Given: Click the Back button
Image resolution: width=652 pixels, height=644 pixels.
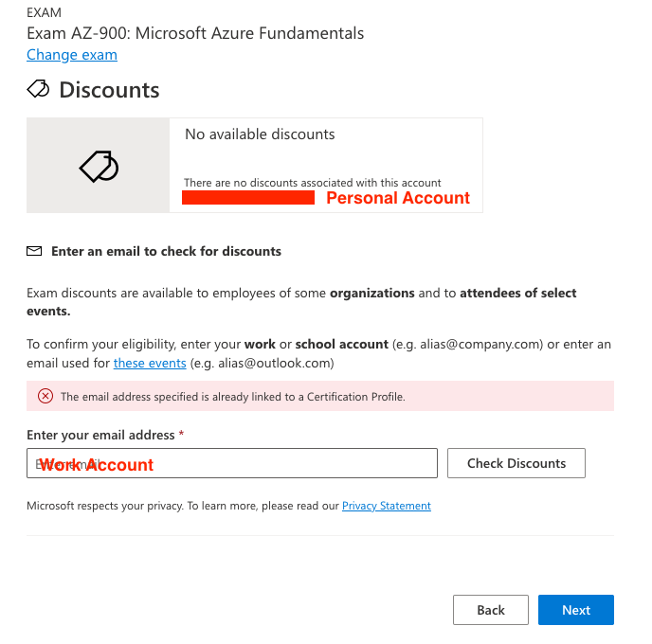Looking at the screenshot, I should (x=490, y=610).
